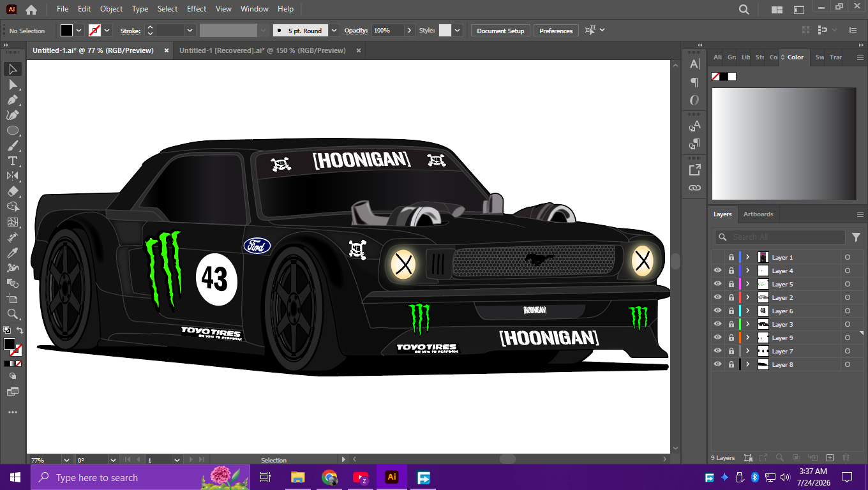Hide Layer 4 visibility eye
The height and width of the screenshot is (490, 868).
717,271
